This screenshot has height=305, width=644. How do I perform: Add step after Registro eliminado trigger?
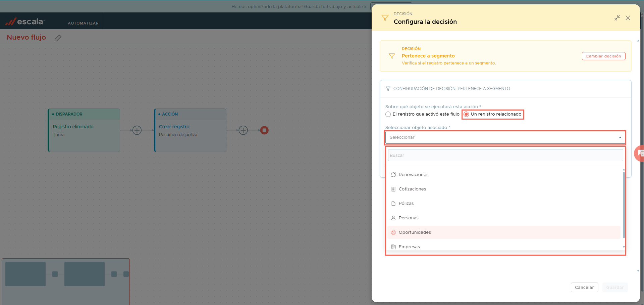pyautogui.click(x=137, y=130)
